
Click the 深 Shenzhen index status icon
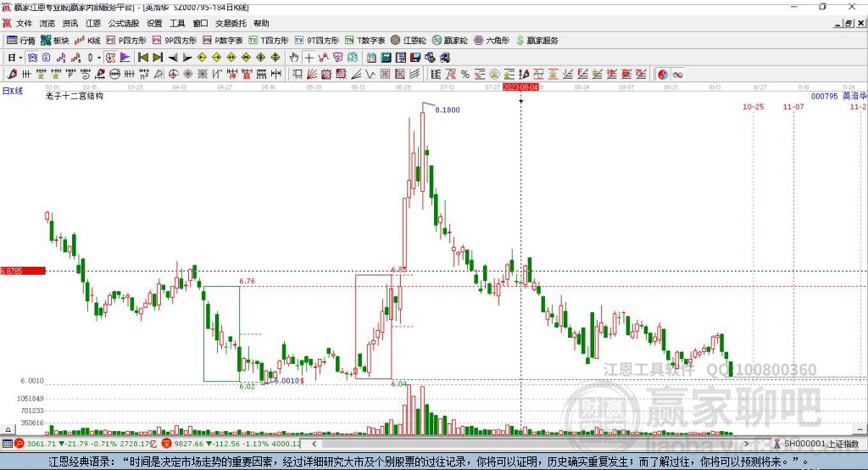click(x=167, y=444)
